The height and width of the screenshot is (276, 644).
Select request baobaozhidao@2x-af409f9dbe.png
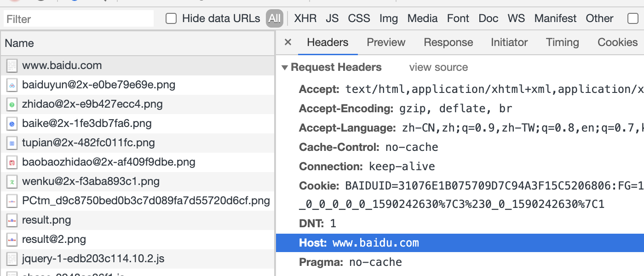tap(137, 162)
